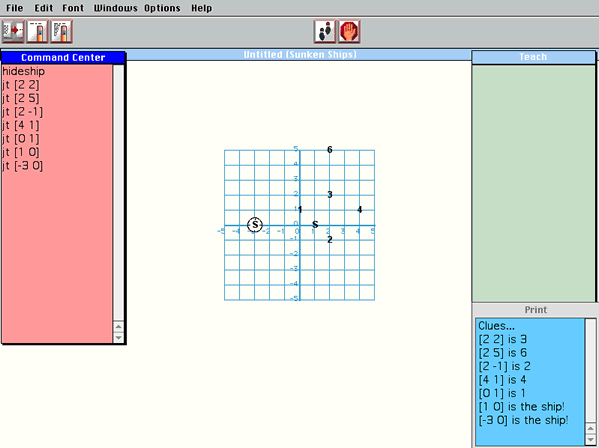Open the Options menu

[x=162, y=8]
